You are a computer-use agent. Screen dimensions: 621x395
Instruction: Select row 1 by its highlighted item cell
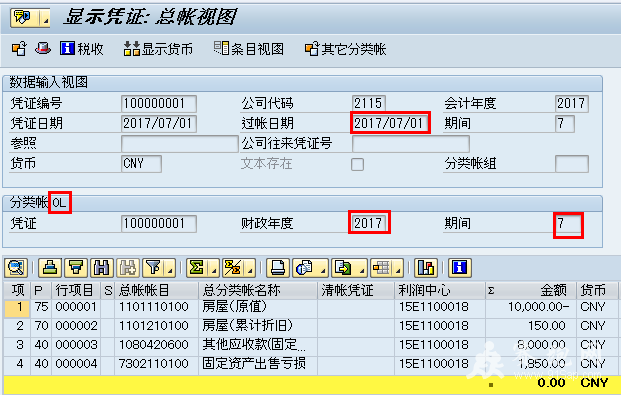tap(17, 308)
